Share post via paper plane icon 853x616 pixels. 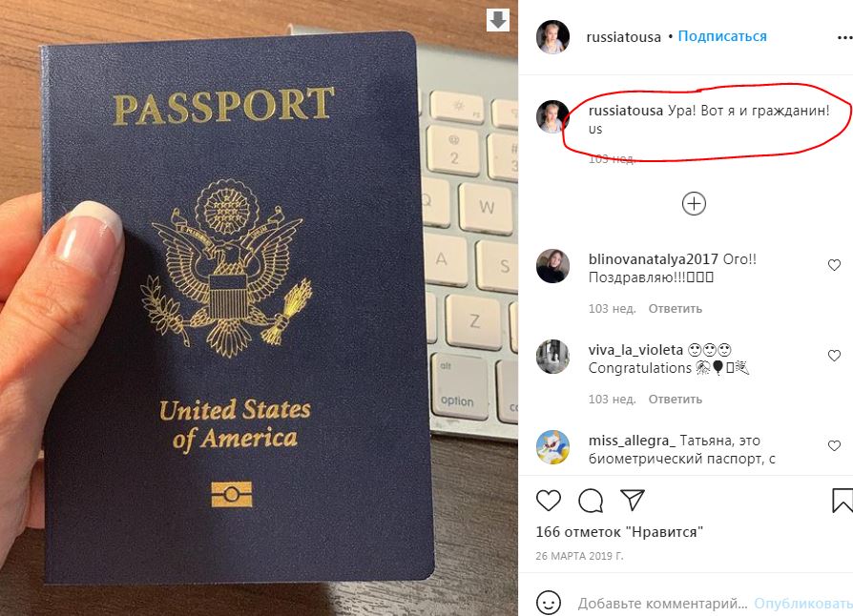(633, 500)
